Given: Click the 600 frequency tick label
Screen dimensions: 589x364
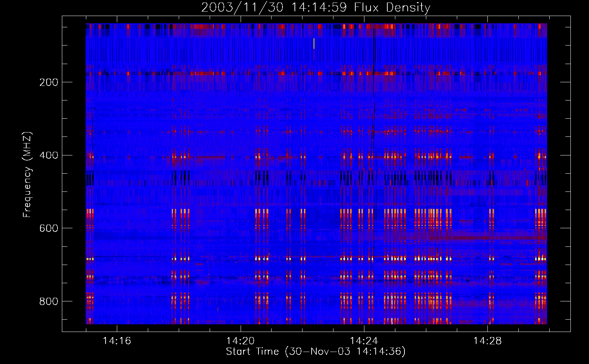Looking at the screenshot, I should coord(49,228).
